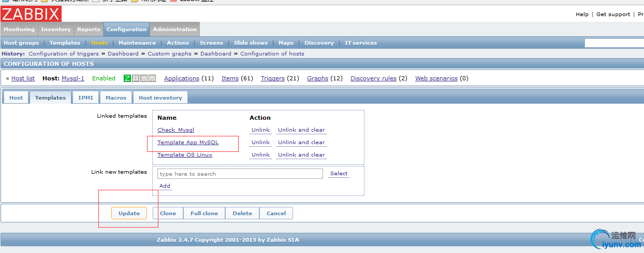Click Add under new templates
Image resolution: width=644 pixels, height=253 pixels.
165,186
